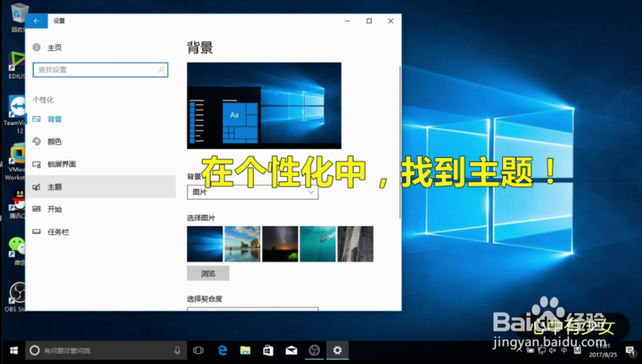
Task: Launch Microsoft Edge from the taskbar
Action: click(x=222, y=351)
